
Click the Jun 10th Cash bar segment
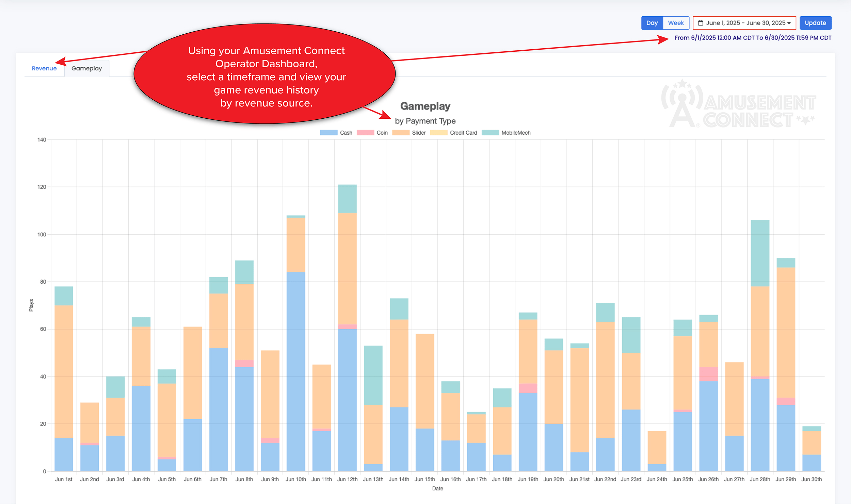pos(296,371)
